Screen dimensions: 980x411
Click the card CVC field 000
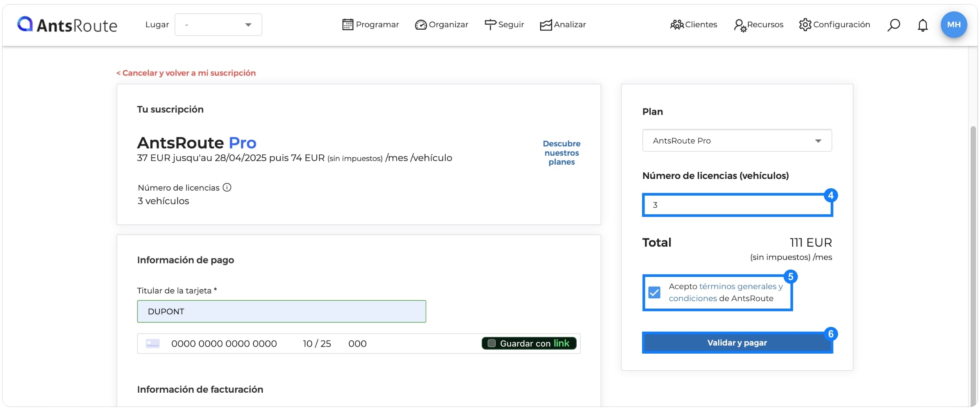(x=357, y=344)
